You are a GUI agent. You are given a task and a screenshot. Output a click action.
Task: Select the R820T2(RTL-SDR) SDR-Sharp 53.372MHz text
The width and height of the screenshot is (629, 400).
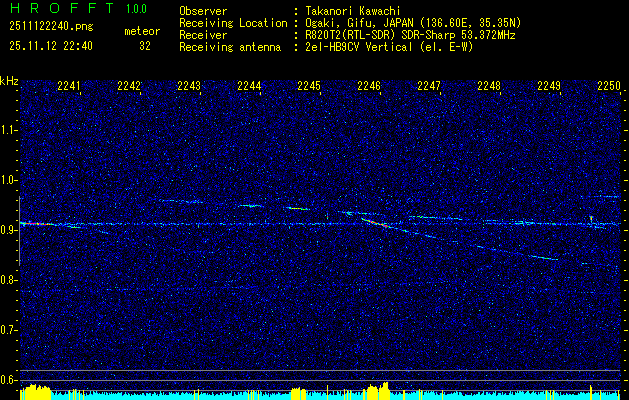click(x=410, y=35)
